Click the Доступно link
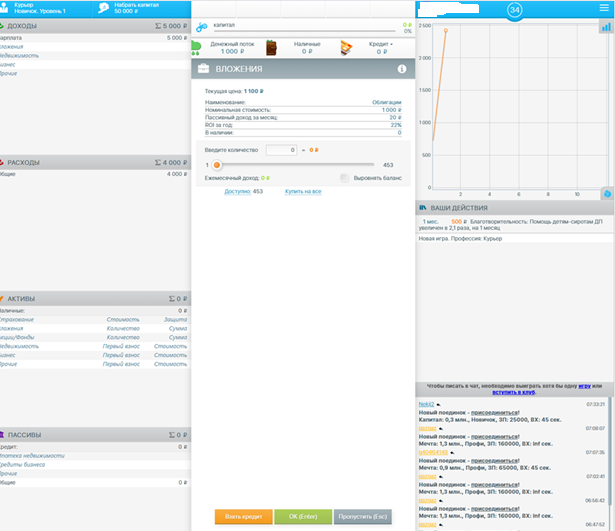This screenshot has width=615, height=531. tap(238, 191)
